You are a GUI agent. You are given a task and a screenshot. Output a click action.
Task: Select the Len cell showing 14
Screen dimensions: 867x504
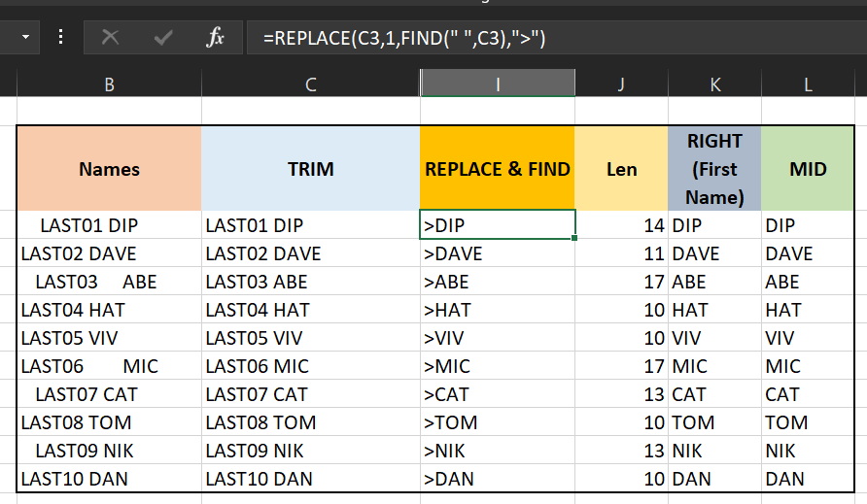[x=621, y=225]
